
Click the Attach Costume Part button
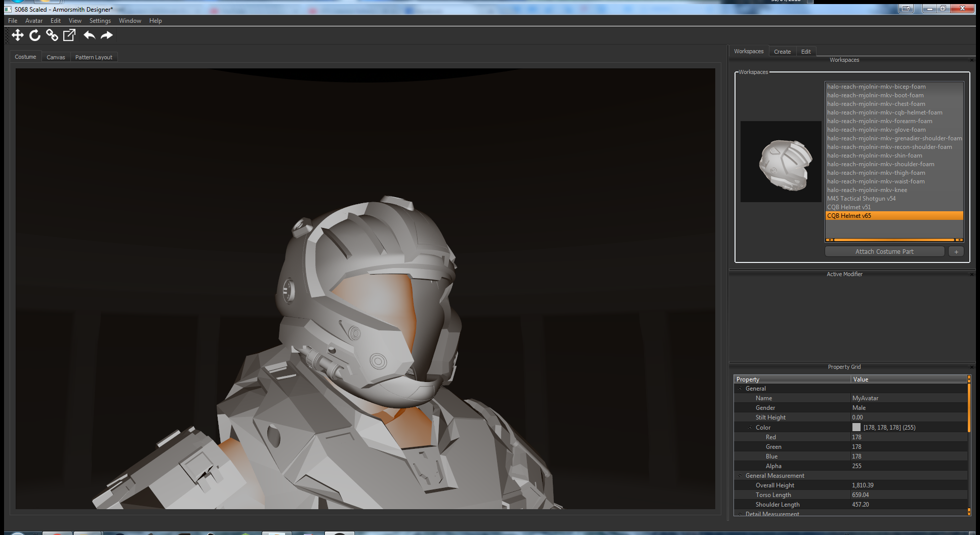pyautogui.click(x=884, y=252)
